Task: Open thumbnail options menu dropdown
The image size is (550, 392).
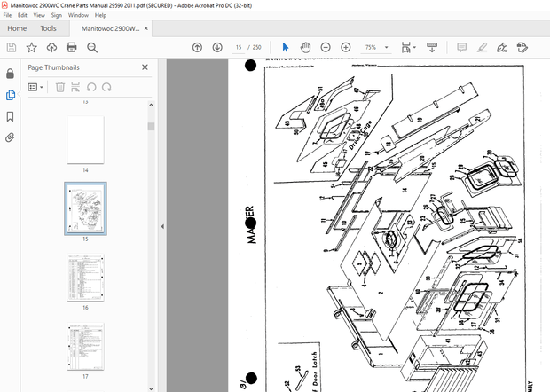Action: pos(35,87)
